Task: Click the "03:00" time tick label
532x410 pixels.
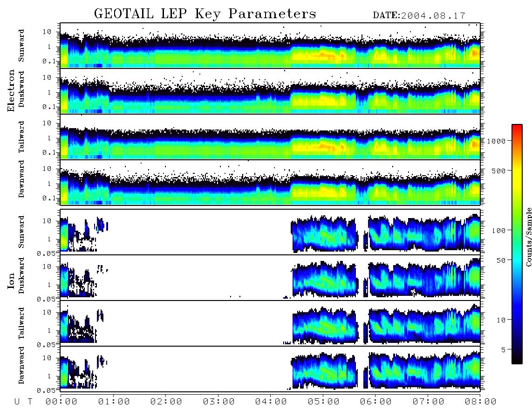Action: pyautogui.click(x=219, y=402)
